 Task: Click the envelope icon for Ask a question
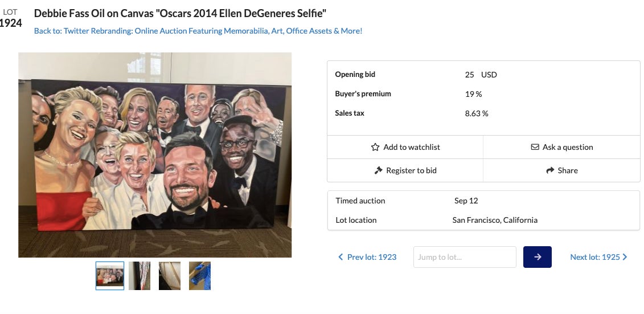tap(535, 147)
